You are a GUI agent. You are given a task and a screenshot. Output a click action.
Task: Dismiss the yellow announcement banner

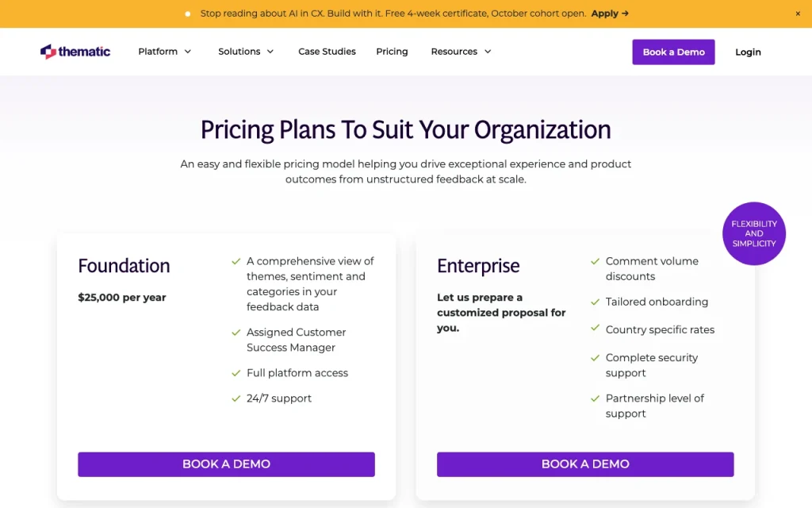[x=798, y=14]
